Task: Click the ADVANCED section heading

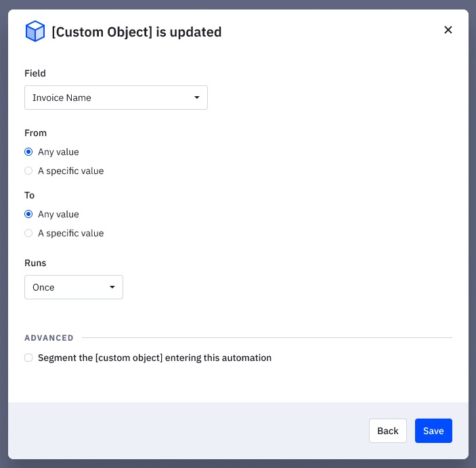Action: tap(49, 337)
